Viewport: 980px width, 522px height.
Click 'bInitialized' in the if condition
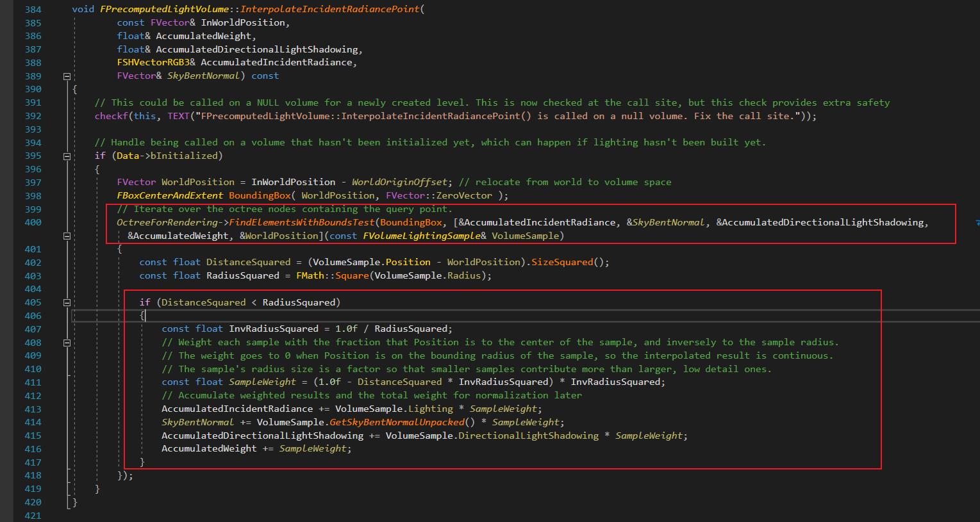click(x=185, y=156)
